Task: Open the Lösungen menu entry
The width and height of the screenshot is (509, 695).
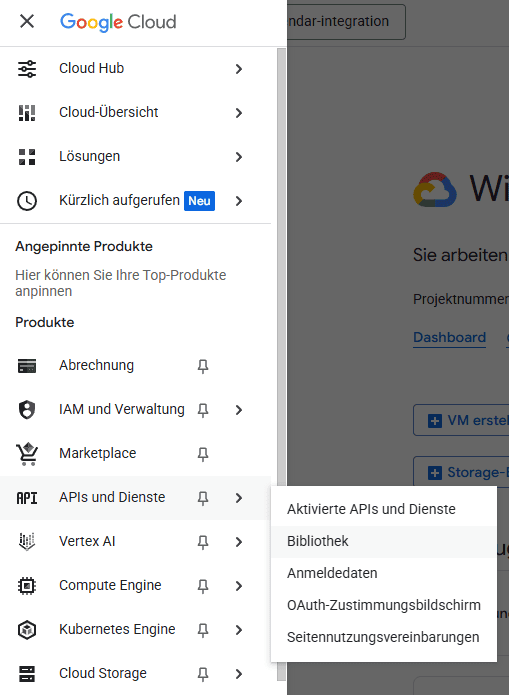Action: tap(135, 156)
